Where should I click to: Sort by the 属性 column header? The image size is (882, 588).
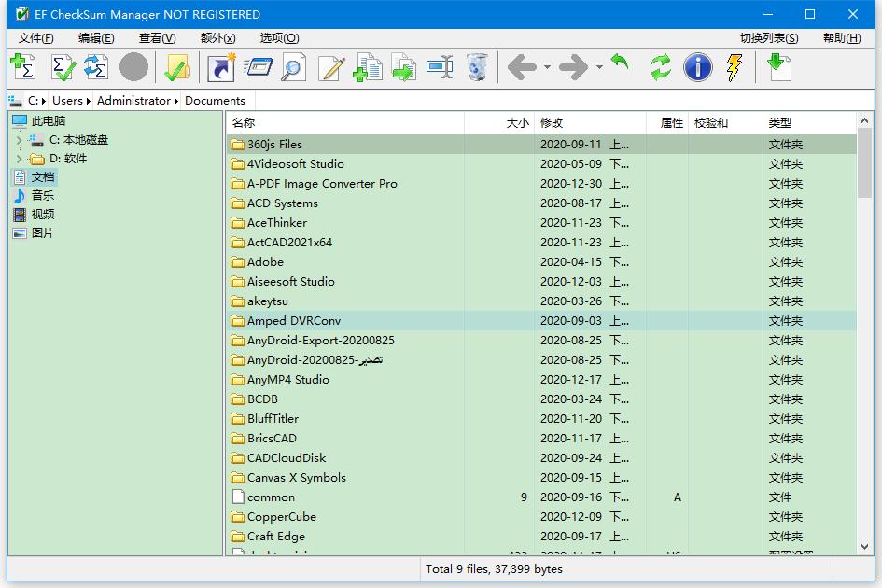pyautogui.click(x=667, y=122)
